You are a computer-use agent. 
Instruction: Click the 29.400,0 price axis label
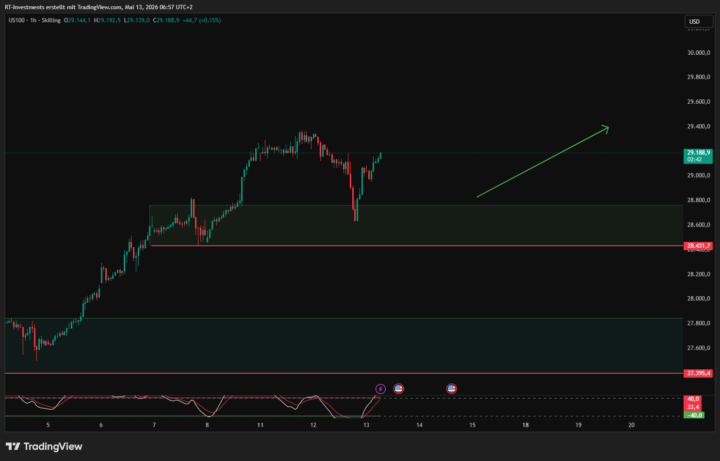[x=698, y=126]
